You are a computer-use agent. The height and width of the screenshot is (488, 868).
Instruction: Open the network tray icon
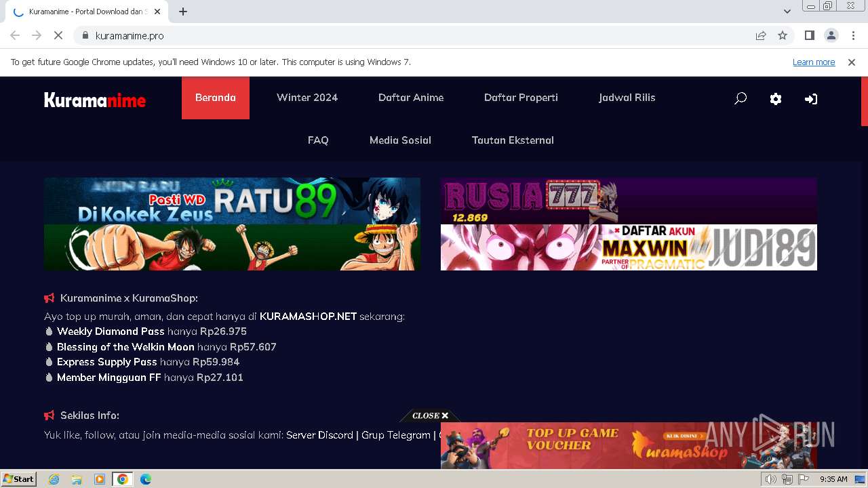click(x=787, y=479)
